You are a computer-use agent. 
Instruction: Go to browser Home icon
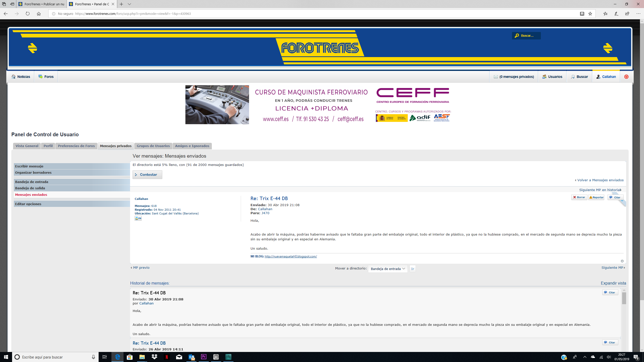[x=39, y=14]
